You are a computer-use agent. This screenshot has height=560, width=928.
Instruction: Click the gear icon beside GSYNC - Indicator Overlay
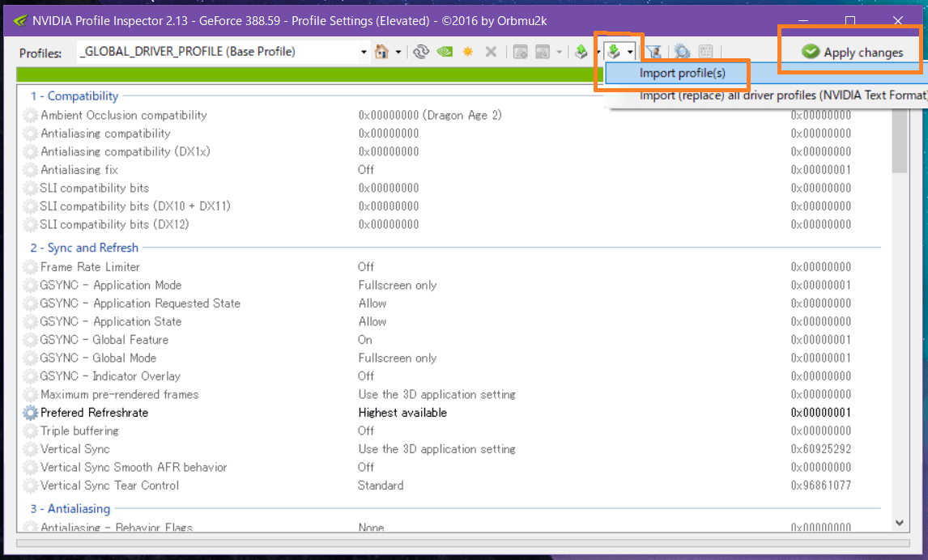30,376
